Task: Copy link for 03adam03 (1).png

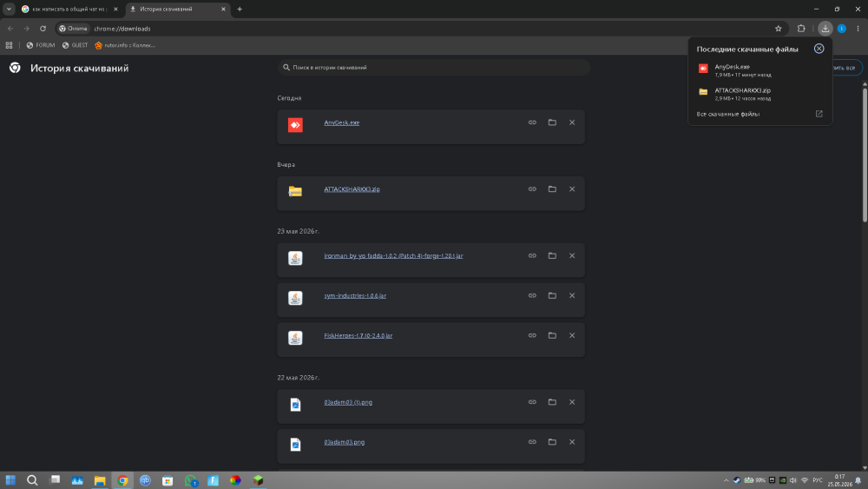Action: point(532,402)
